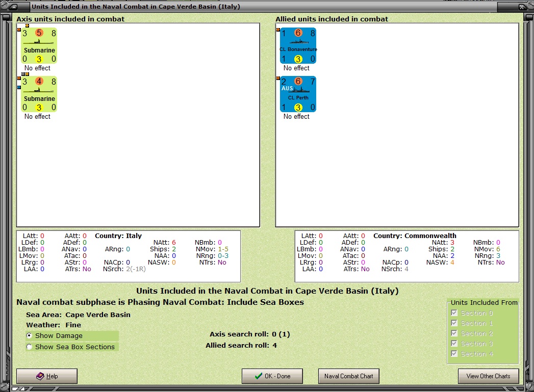Click the AUS label on CL Perth

click(287, 88)
